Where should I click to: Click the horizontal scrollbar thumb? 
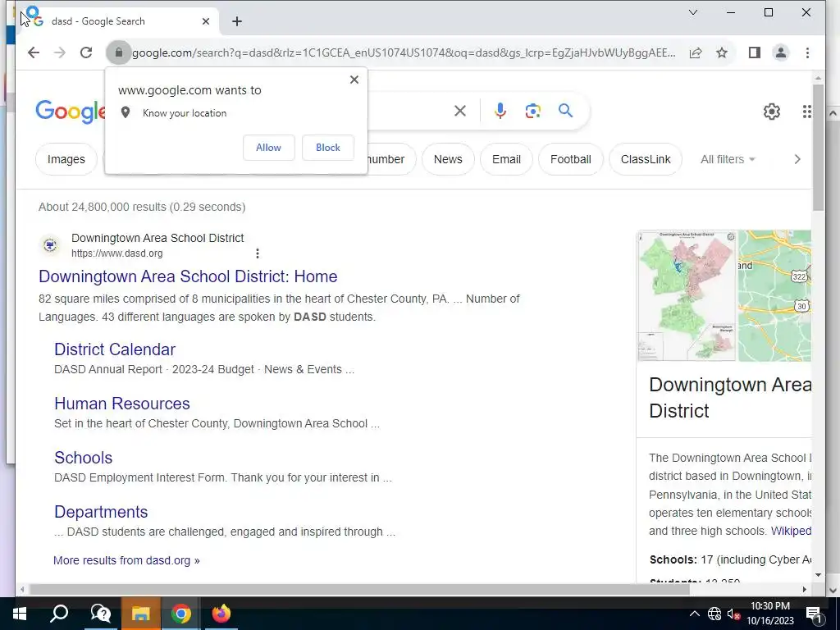tap(359, 589)
